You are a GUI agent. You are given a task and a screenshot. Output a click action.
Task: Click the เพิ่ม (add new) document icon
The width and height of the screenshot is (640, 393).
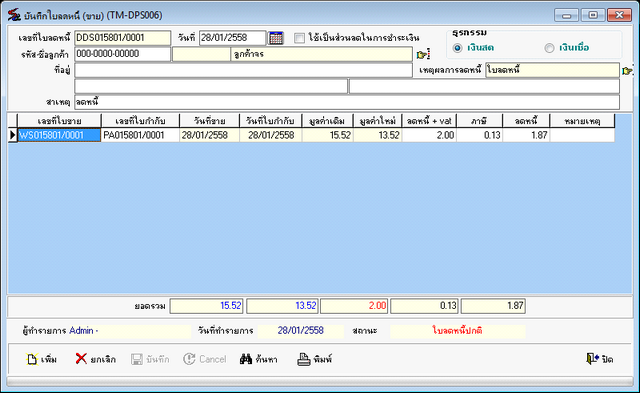pos(32,359)
